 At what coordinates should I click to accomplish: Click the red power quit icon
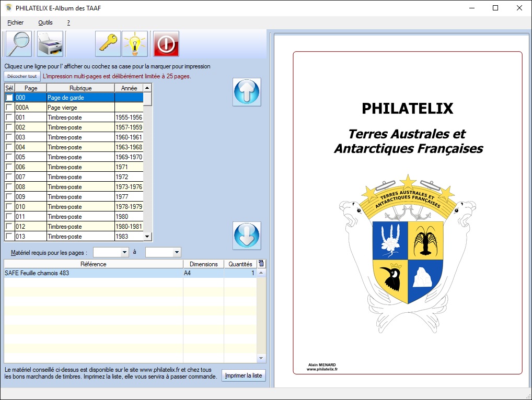click(x=166, y=44)
